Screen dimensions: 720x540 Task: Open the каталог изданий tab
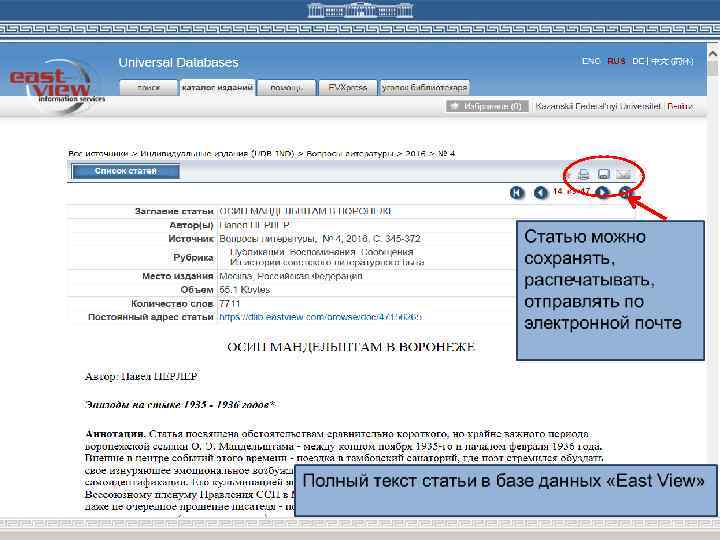[217, 88]
